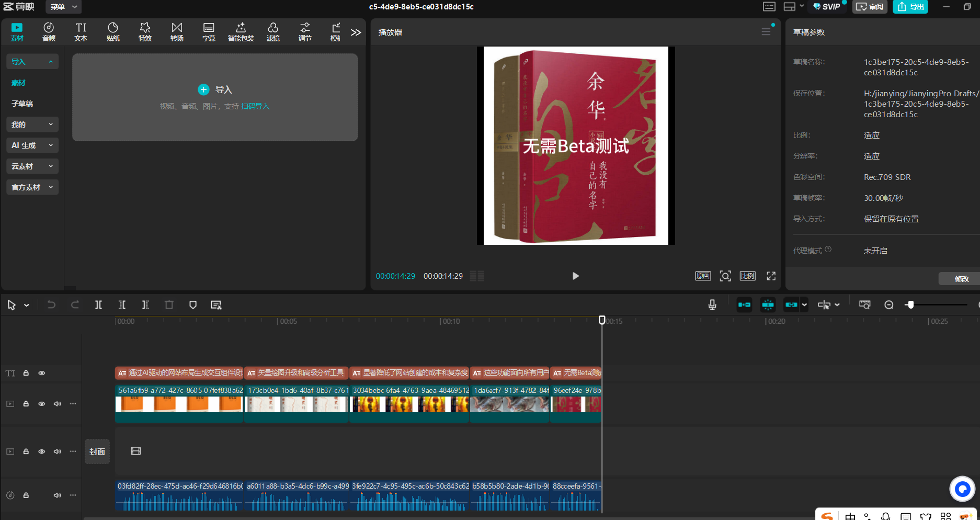Expand the 云素材 section
The height and width of the screenshot is (520, 980).
(32, 166)
